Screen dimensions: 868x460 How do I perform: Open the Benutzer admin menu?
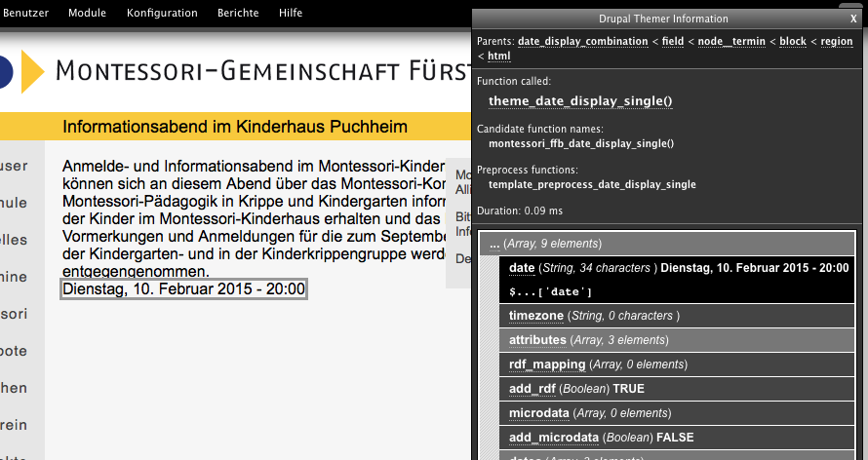(x=25, y=13)
